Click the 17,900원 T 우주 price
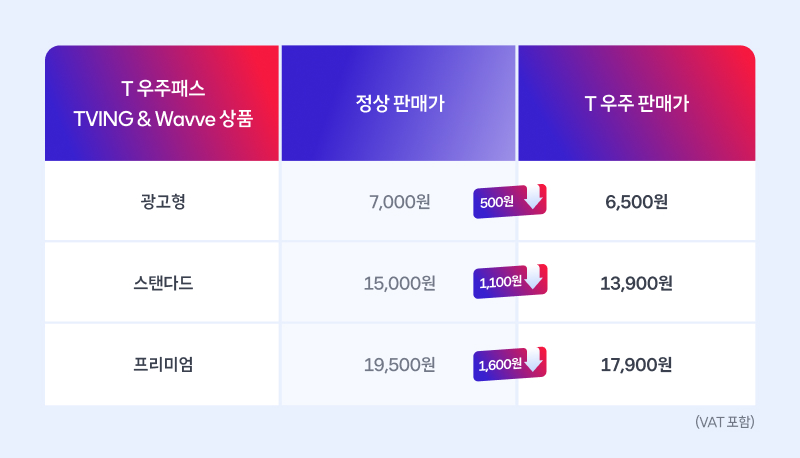800x458 pixels. pyautogui.click(x=636, y=365)
